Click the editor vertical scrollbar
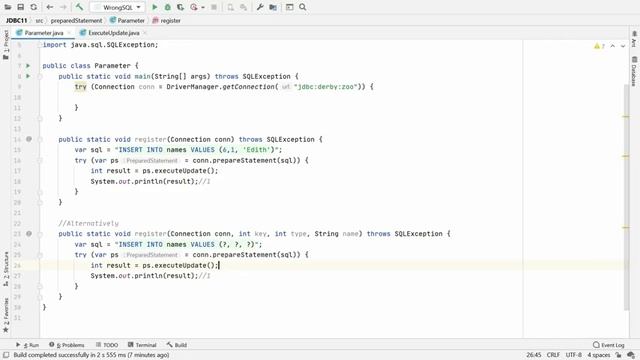This screenshot has width=640, height=360. [x=627, y=198]
